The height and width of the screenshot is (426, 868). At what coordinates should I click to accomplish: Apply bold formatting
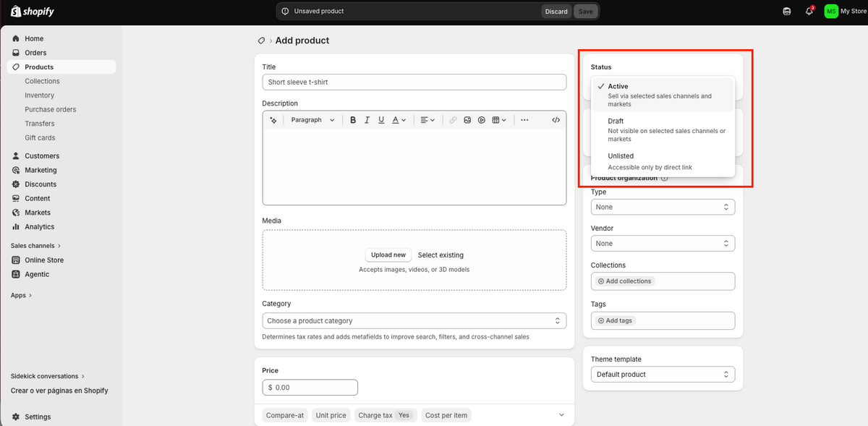click(353, 120)
